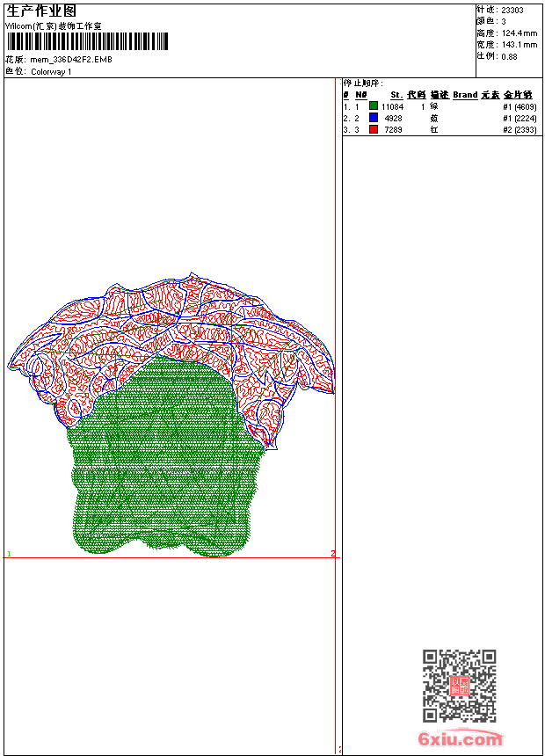Click the stitch count value 23303
Image resolution: width=545 pixels, height=756 pixels.
pos(512,10)
